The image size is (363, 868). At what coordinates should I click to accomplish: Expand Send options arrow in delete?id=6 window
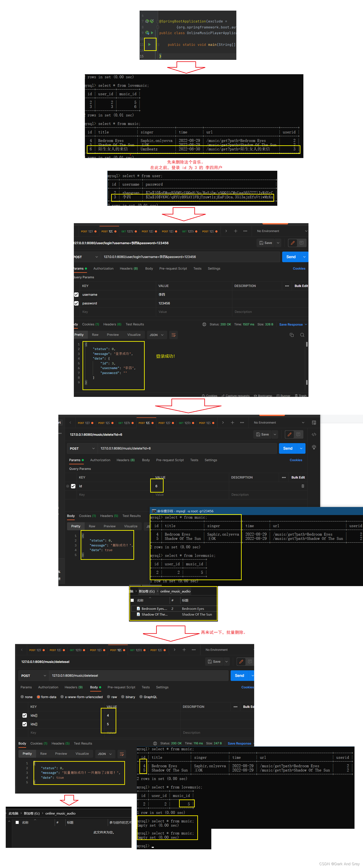301,448
